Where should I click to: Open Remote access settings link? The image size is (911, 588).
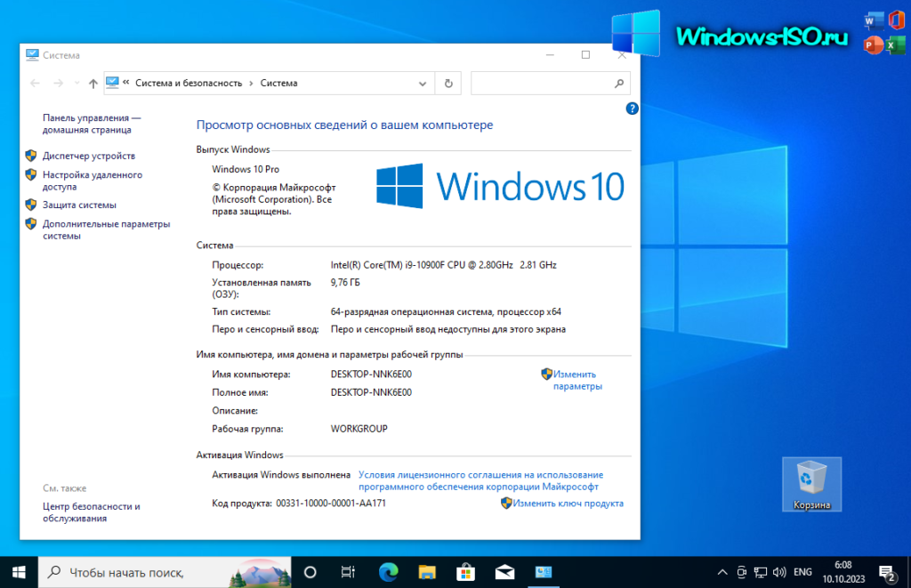pyautogui.click(x=92, y=181)
